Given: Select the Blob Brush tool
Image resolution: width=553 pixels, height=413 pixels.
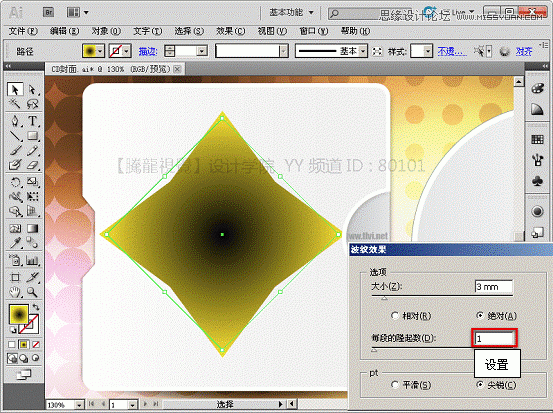Looking at the screenshot, I should (15, 165).
